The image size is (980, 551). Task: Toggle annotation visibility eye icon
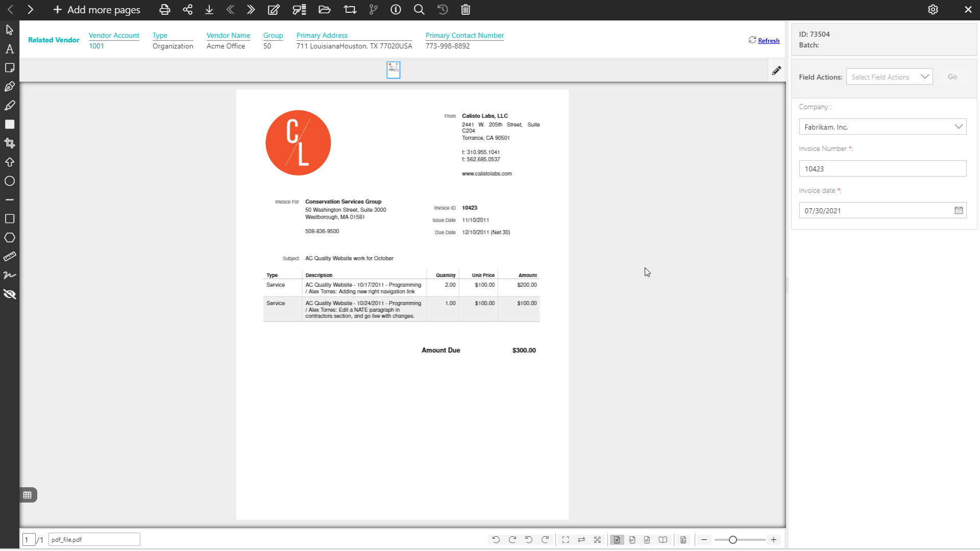pyautogui.click(x=9, y=294)
